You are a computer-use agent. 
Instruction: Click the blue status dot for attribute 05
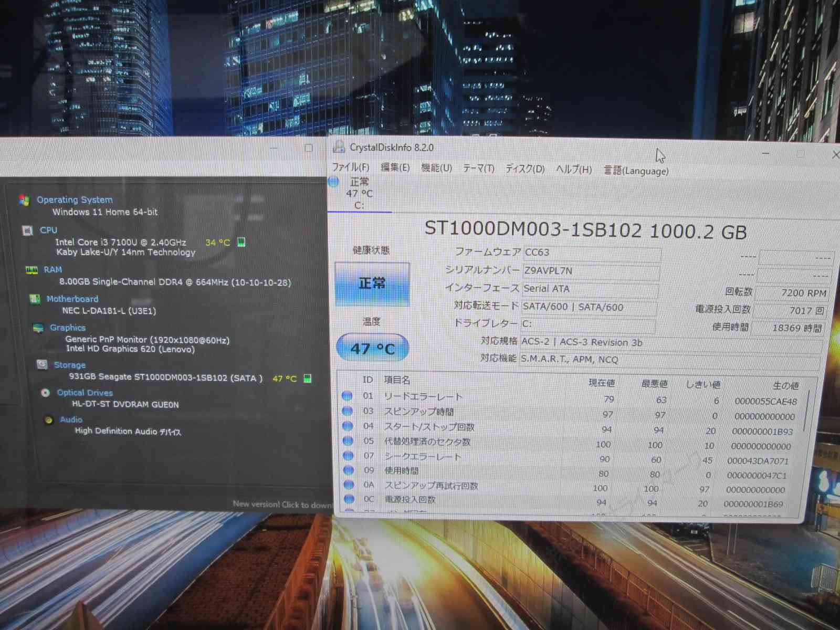click(x=348, y=440)
